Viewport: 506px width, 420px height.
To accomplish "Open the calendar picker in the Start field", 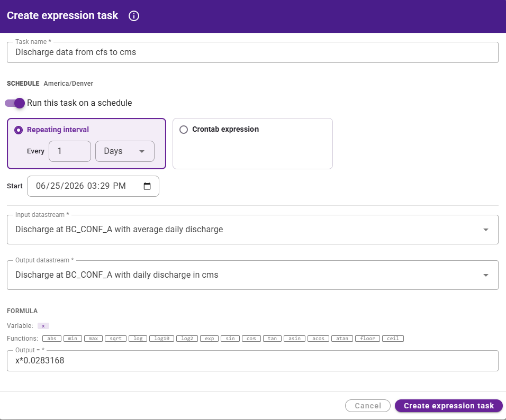I will pyautogui.click(x=147, y=186).
